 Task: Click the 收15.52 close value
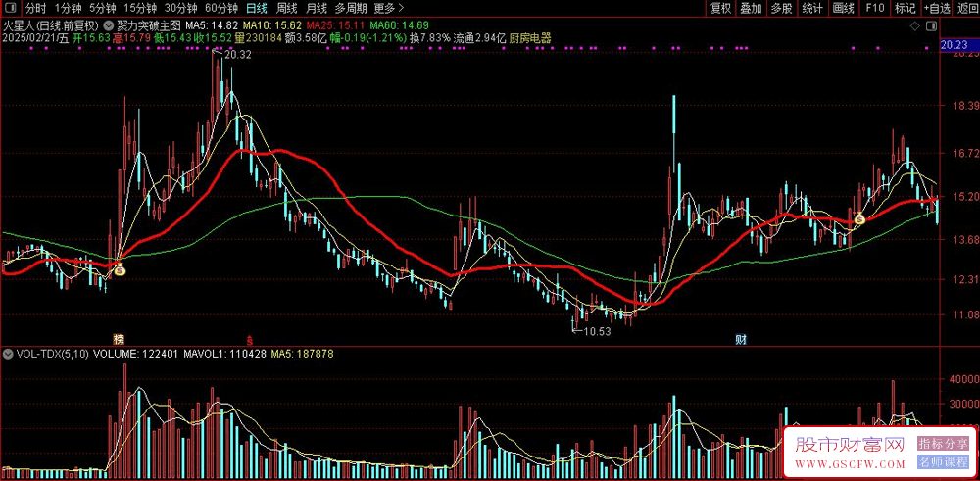(213, 37)
